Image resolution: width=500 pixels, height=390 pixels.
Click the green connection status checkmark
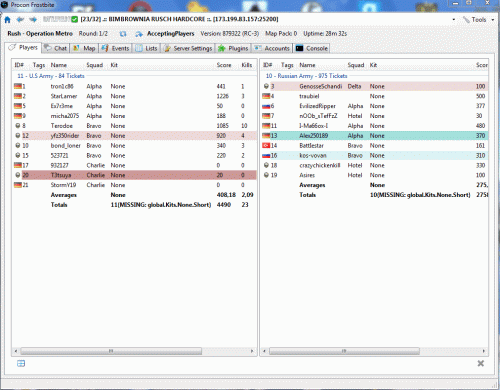click(x=75, y=19)
